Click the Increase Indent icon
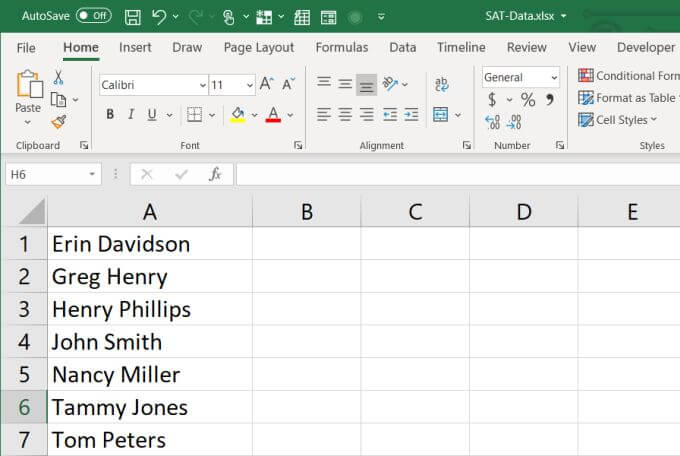Screen dimensions: 680x456 pyautogui.click(x=411, y=115)
